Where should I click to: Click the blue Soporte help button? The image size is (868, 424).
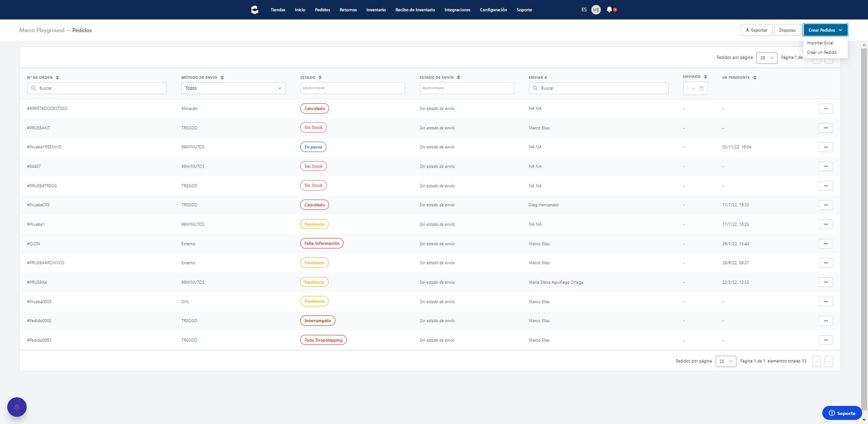coord(842,413)
